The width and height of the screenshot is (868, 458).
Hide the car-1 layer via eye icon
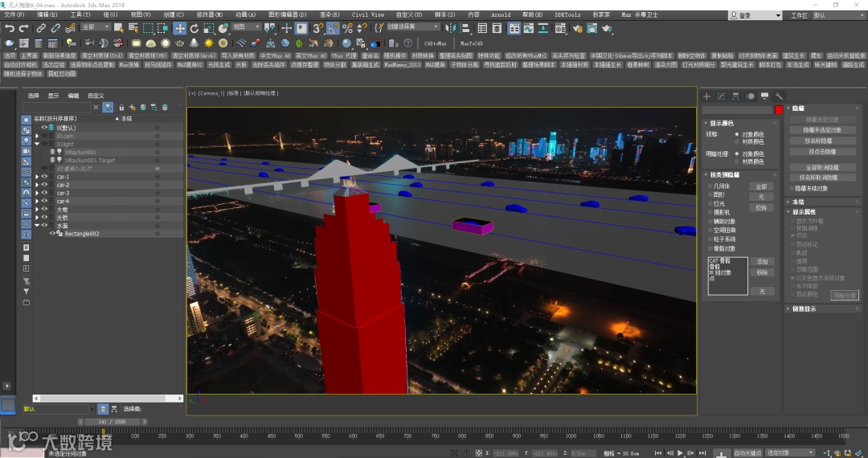pyautogui.click(x=45, y=177)
